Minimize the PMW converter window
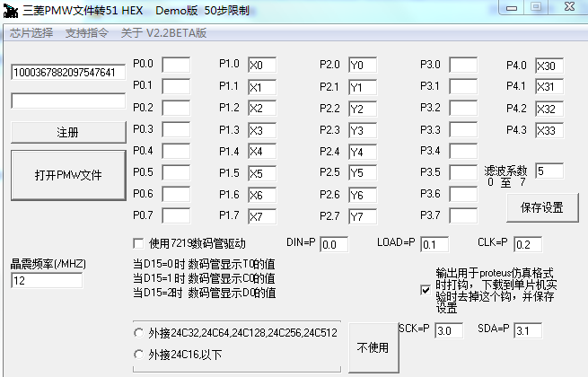Image resolution: width=588 pixels, height=377 pixels. pos(512,7)
